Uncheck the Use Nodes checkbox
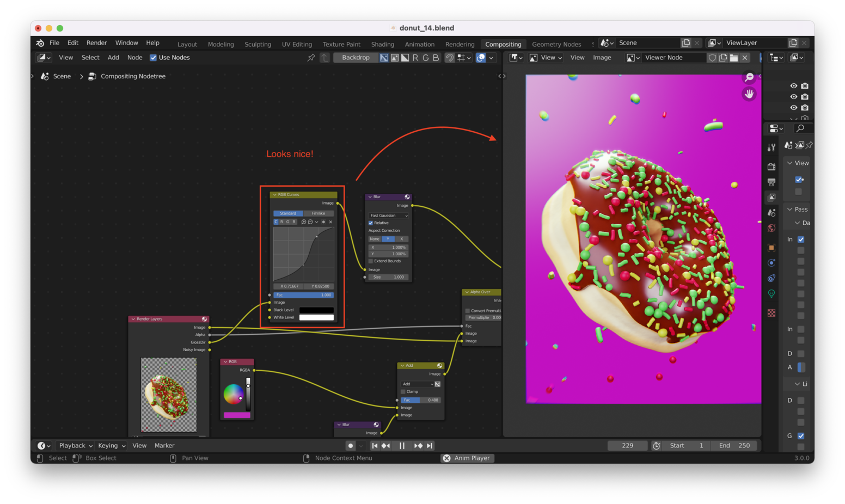 pos(154,58)
